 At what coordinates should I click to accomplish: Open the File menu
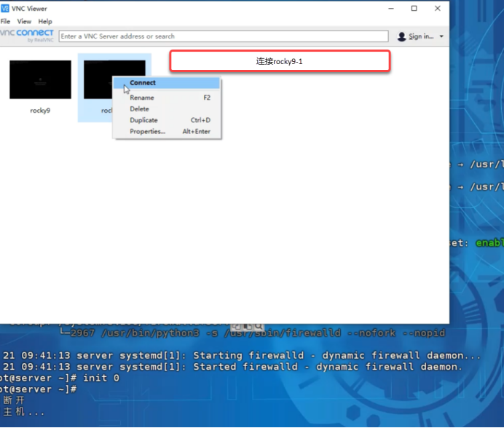tap(5, 22)
